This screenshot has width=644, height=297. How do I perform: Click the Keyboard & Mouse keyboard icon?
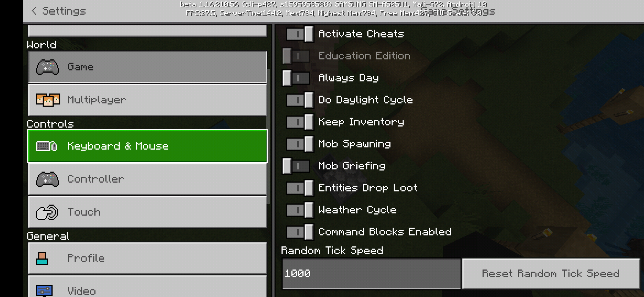[47, 146]
